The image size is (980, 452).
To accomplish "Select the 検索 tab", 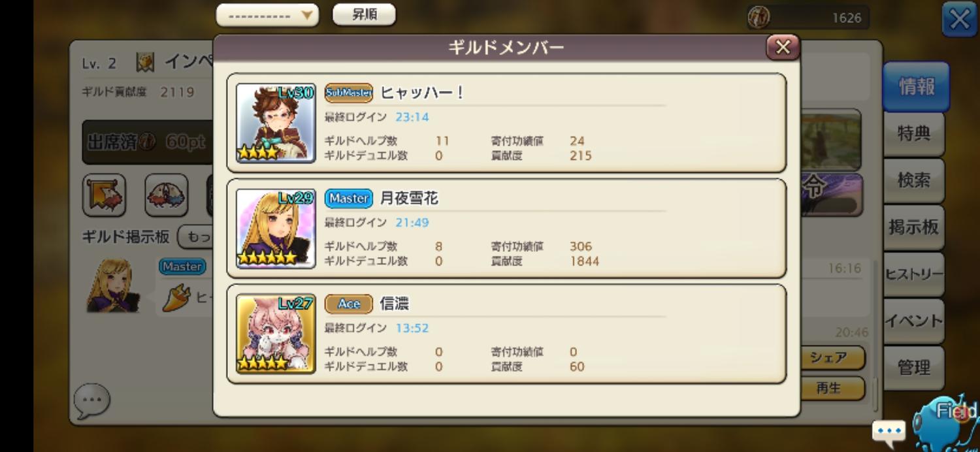I will pyautogui.click(x=914, y=180).
